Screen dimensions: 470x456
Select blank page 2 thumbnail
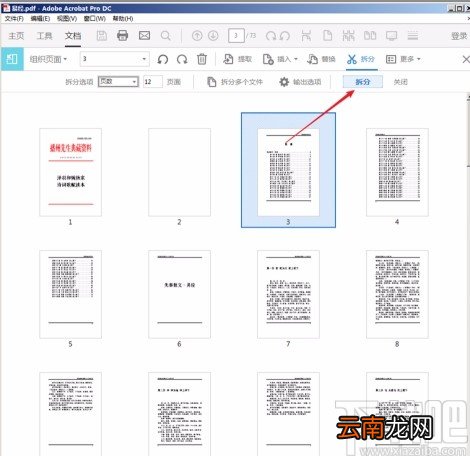[179, 172]
